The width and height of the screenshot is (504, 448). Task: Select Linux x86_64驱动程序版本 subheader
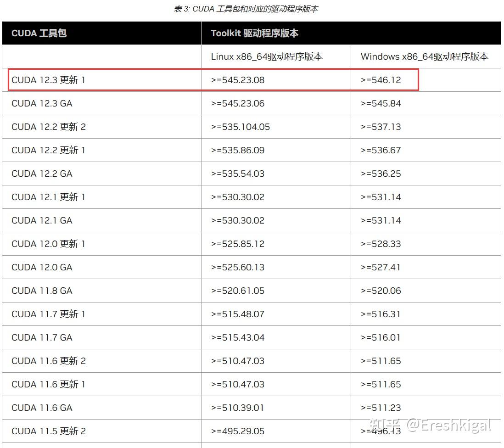coord(267,56)
